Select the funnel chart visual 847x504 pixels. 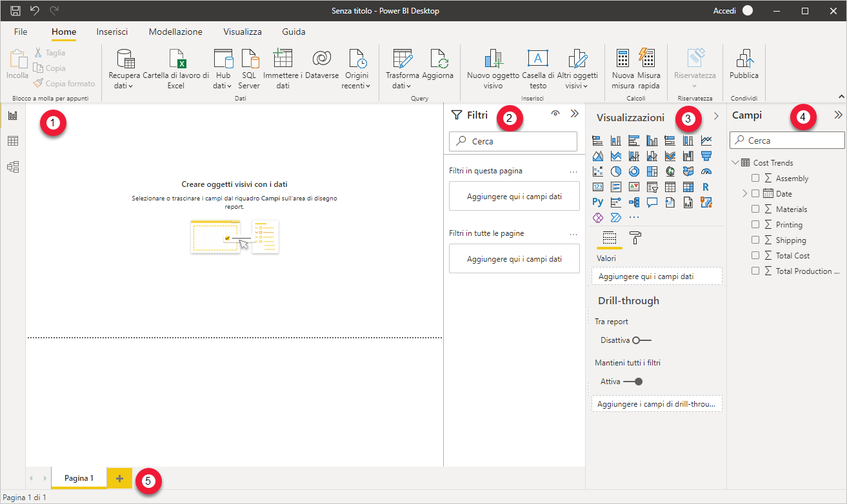[x=706, y=155]
